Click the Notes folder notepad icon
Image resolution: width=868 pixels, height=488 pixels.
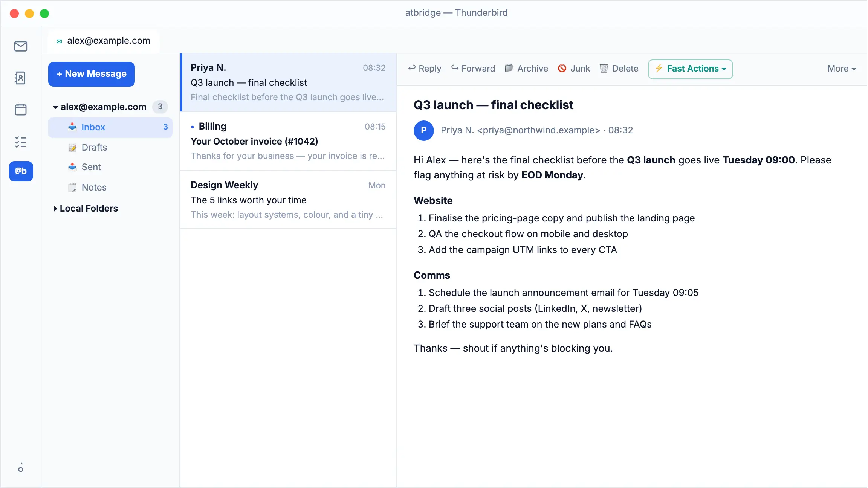pos(72,187)
